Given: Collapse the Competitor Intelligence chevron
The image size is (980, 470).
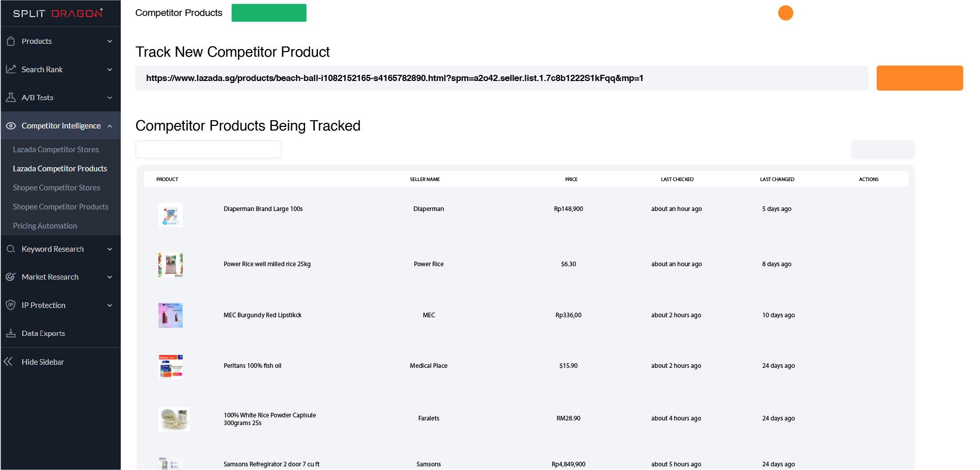Looking at the screenshot, I should [x=109, y=125].
